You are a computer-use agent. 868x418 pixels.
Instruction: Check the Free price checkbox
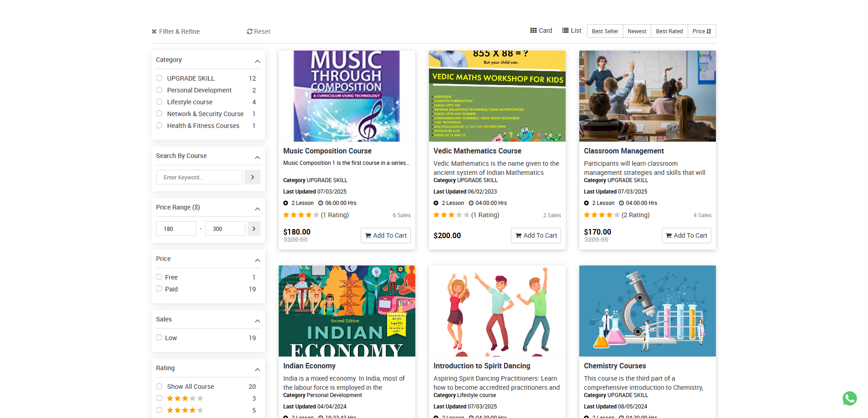click(x=159, y=277)
